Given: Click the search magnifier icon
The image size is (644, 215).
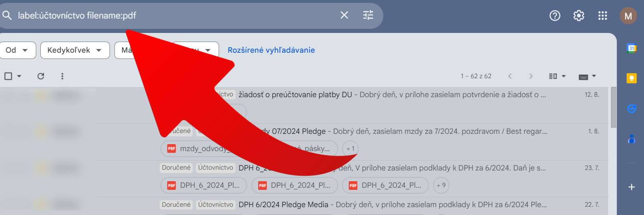Looking at the screenshot, I should pyautogui.click(x=7, y=16).
